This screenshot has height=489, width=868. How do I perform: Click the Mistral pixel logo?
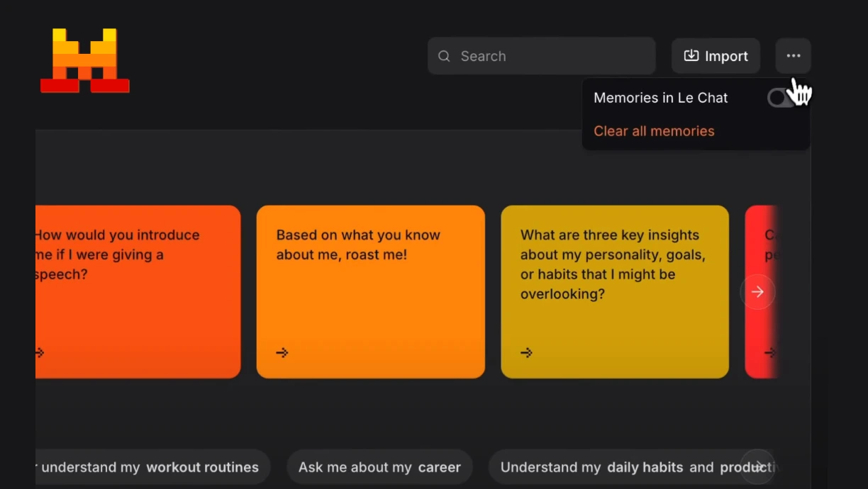click(84, 60)
